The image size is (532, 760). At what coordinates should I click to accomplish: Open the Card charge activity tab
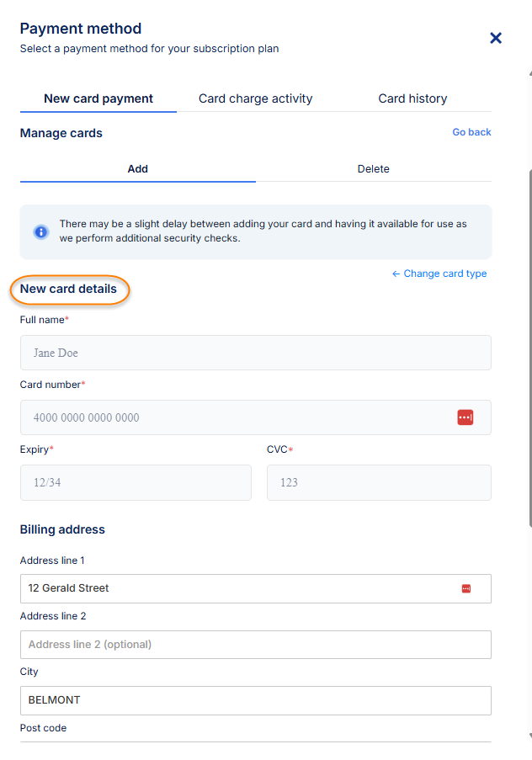tap(256, 98)
